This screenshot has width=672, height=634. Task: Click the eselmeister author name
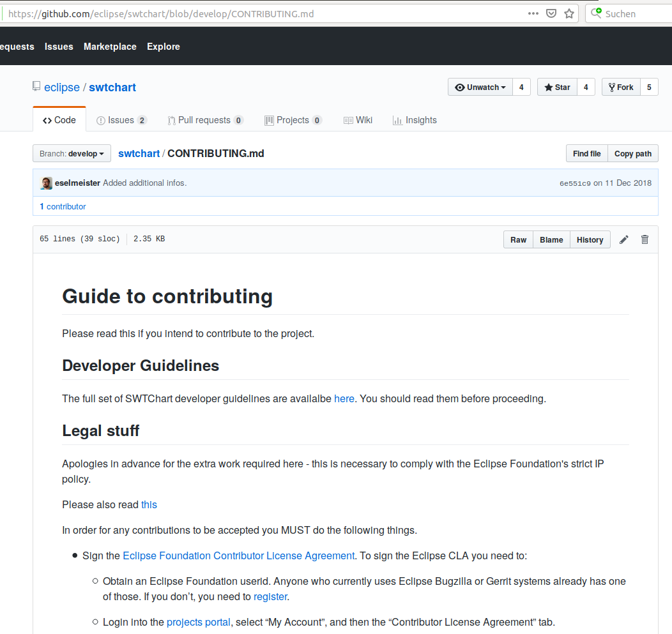[x=77, y=183]
